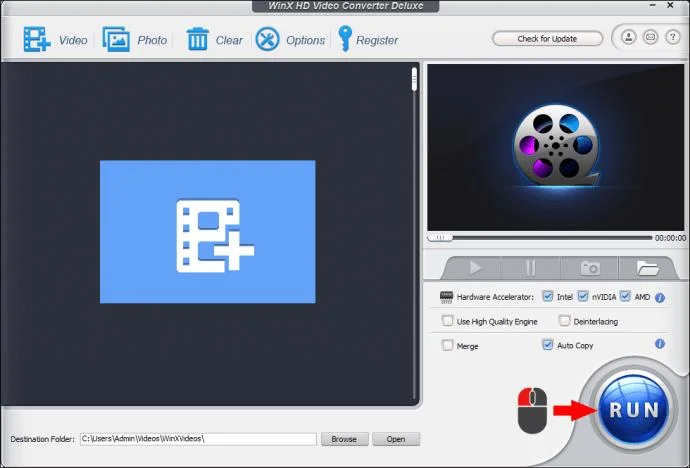The width and height of the screenshot is (690, 468).
Task: Uncheck the Intel hardware accelerator
Action: pyautogui.click(x=547, y=296)
